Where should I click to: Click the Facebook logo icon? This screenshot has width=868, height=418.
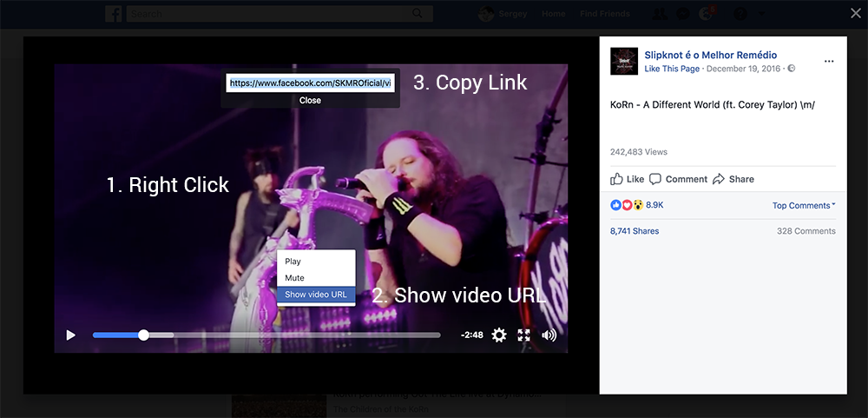tap(114, 14)
